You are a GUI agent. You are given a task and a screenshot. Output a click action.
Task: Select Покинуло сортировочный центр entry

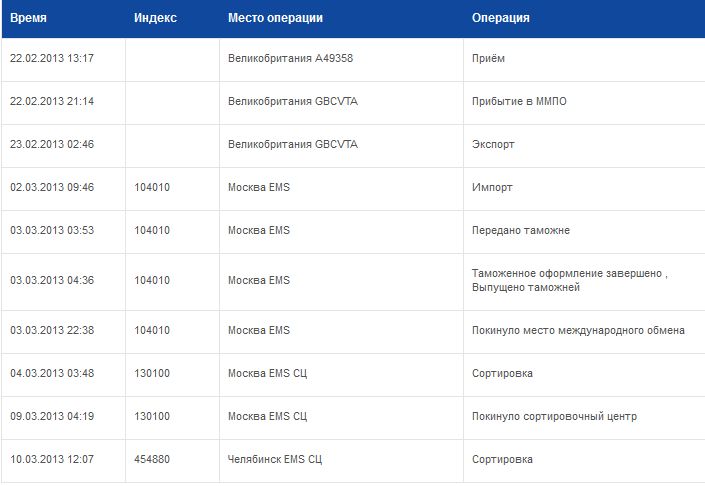(554, 417)
